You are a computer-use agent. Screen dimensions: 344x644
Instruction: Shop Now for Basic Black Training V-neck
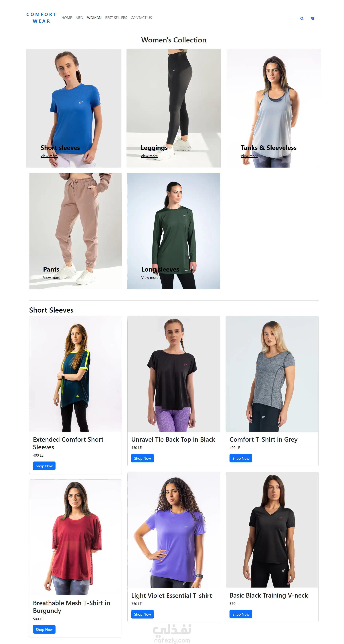pos(241,614)
